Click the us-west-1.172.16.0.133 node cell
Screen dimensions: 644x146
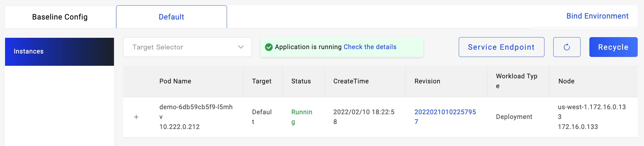(592, 117)
